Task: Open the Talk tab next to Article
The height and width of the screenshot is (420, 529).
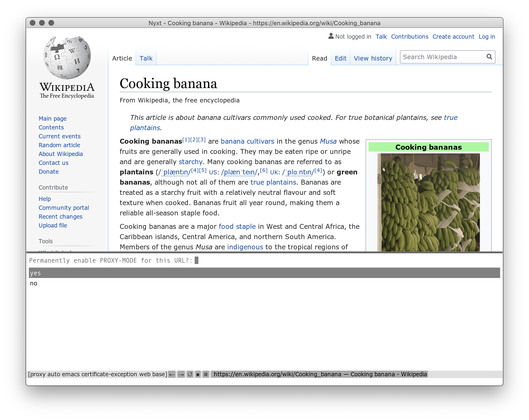Action: pos(146,58)
